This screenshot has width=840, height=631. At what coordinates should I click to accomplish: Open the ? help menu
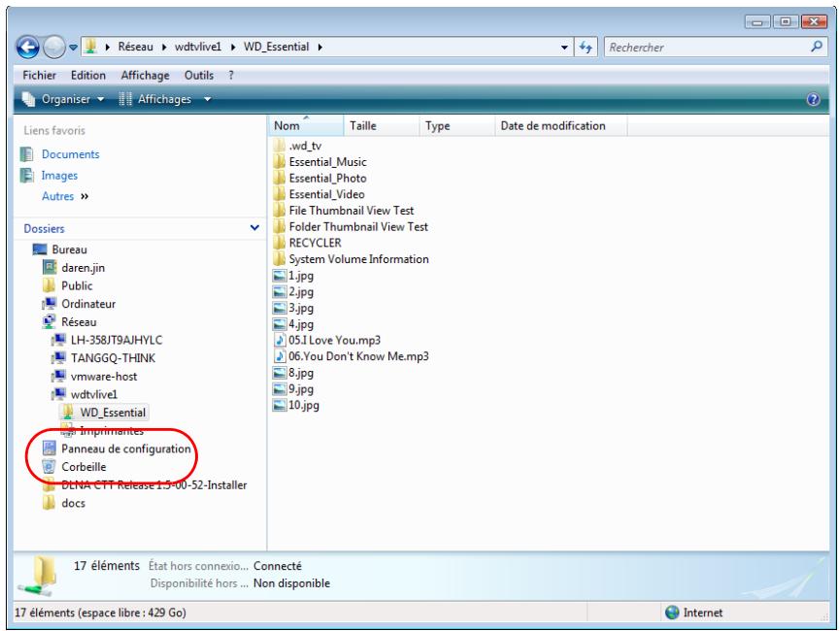pyautogui.click(x=231, y=76)
